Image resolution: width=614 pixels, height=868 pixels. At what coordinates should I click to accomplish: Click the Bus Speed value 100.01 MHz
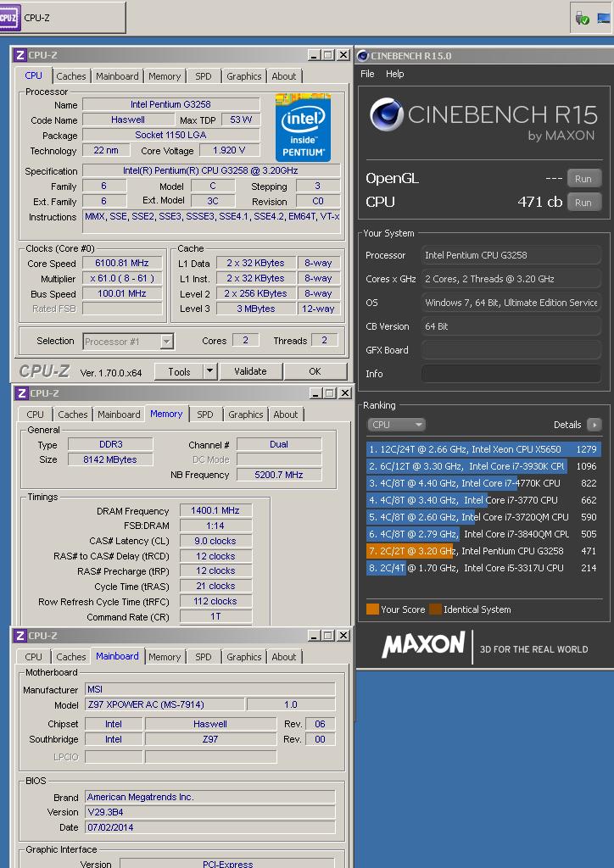(x=122, y=294)
